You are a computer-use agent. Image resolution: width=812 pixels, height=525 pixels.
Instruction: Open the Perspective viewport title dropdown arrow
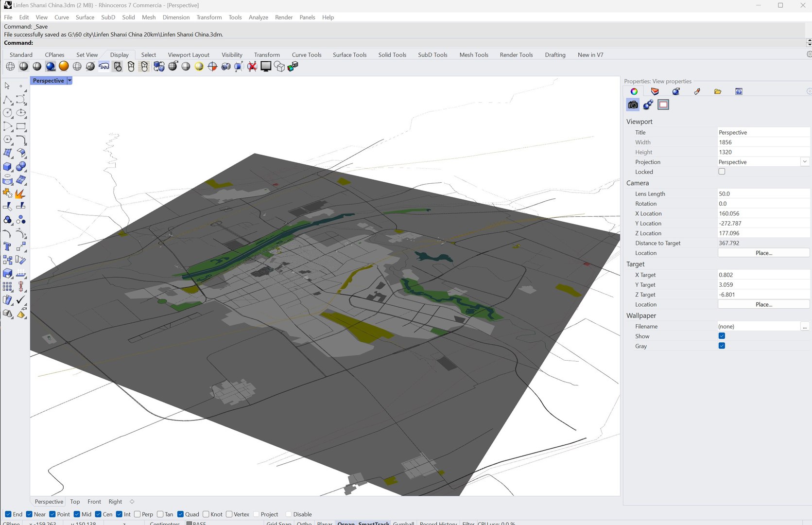[69, 81]
